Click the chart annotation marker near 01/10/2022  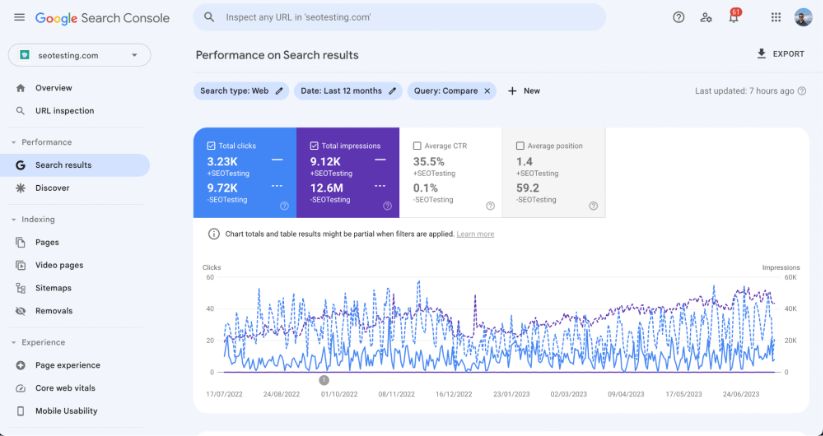324,379
